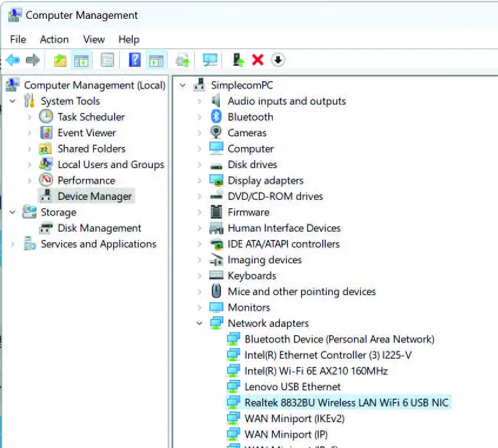The width and height of the screenshot is (498, 448).
Task: Select Event Viewer in System Tools
Action: (x=86, y=133)
